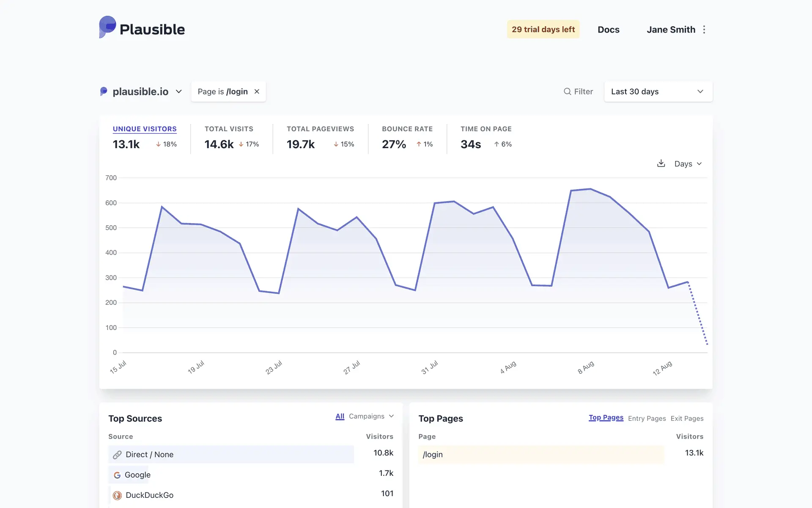Switch to Exit Pages tab

687,418
